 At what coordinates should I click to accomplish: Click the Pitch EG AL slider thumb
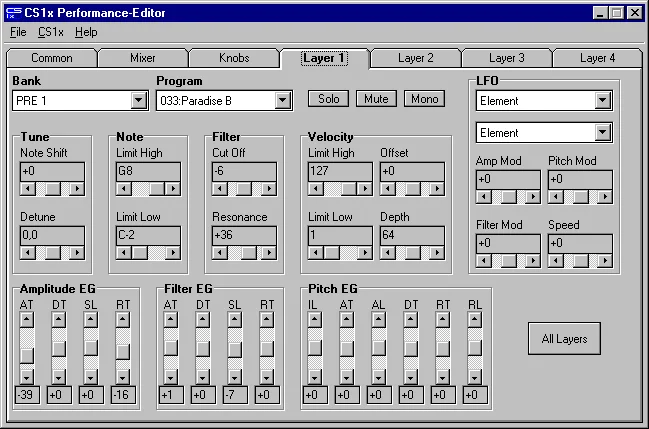pos(379,349)
